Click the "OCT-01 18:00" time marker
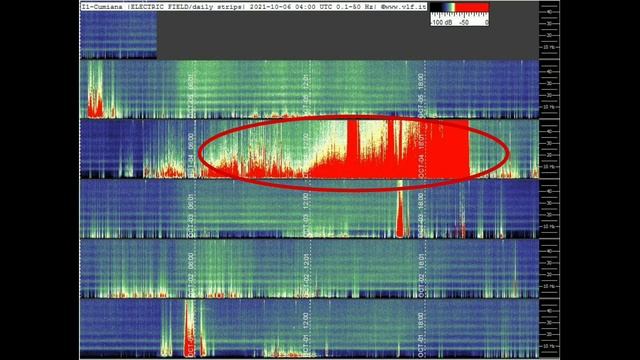The width and height of the screenshot is (640, 360). coord(421,335)
